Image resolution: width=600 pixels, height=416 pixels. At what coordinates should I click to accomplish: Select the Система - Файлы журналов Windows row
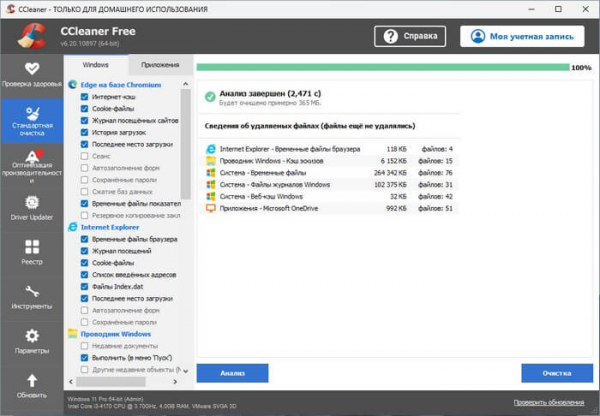329,184
